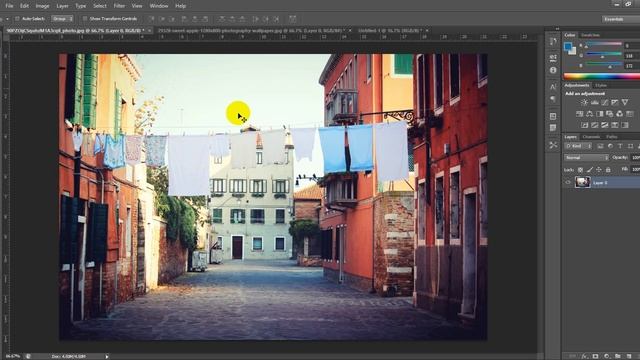Open the tools-and-scissors panel icon in dock
Screen dimensions: 640x360
[553, 145]
